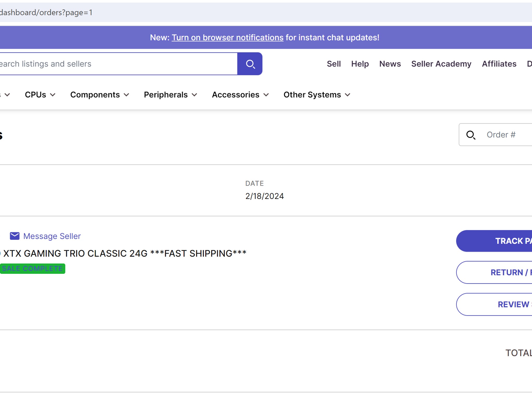Viewport: 532px width, 399px height.
Task: Open the Help page
Action: [360, 64]
